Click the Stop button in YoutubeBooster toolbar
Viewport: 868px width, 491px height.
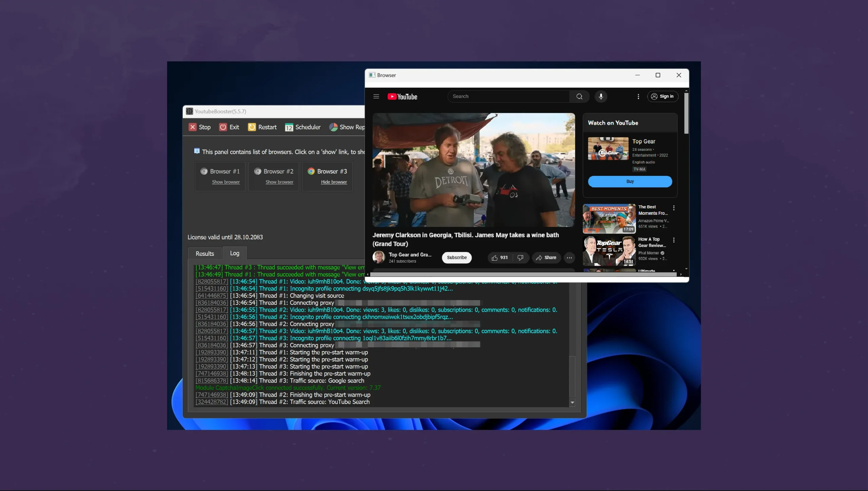(x=200, y=127)
